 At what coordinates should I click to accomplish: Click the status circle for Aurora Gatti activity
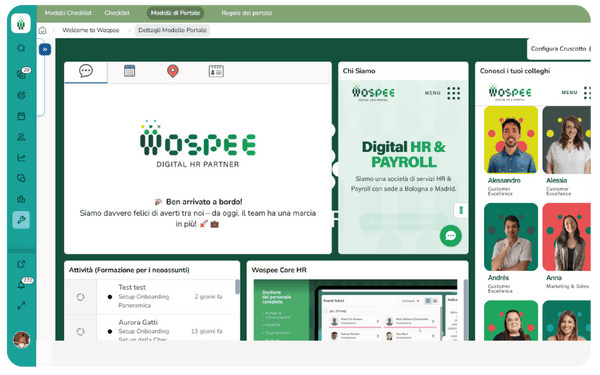(x=80, y=332)
